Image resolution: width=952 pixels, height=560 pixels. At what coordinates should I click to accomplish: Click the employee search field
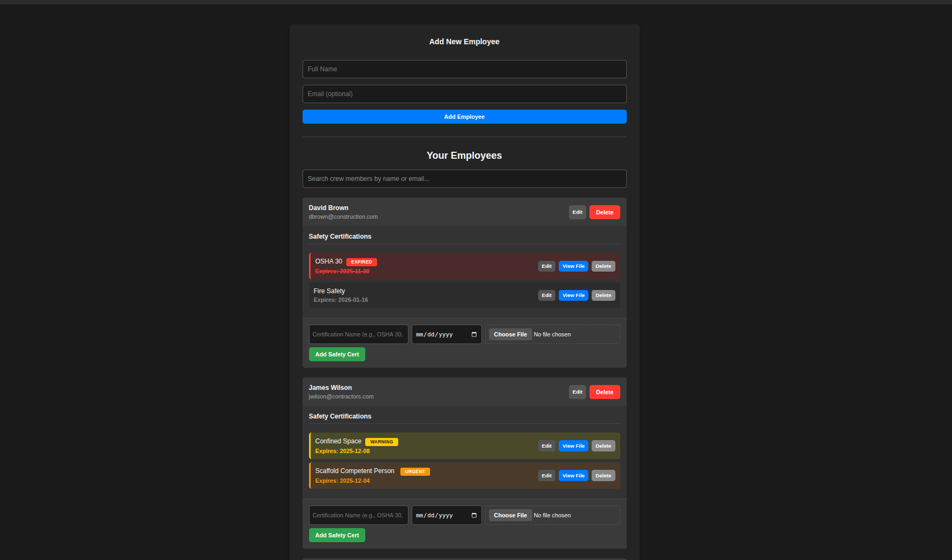click(x=464, y=179)
